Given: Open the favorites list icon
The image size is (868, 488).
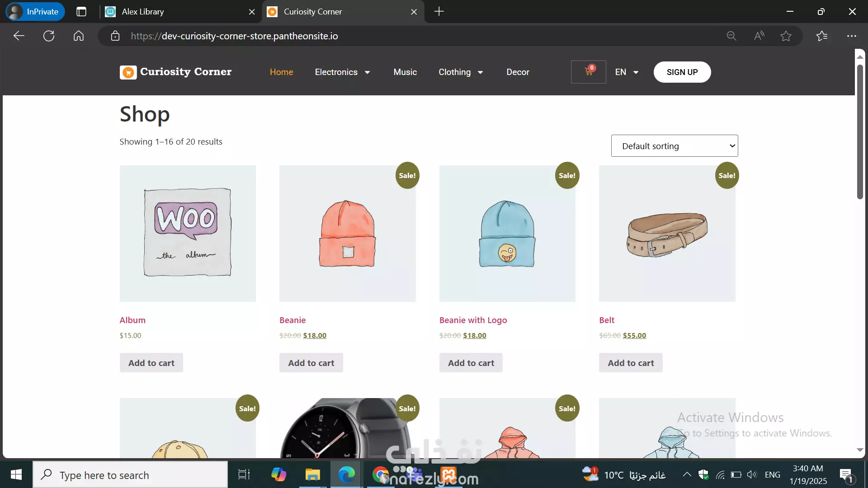Looking at the screenshot, I should click(x=822, y=36).
